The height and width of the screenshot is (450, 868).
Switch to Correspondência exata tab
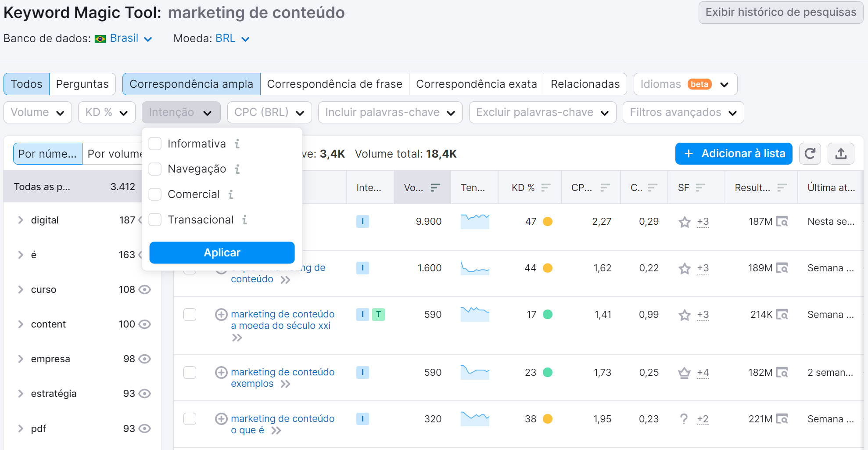click(476, 84)
